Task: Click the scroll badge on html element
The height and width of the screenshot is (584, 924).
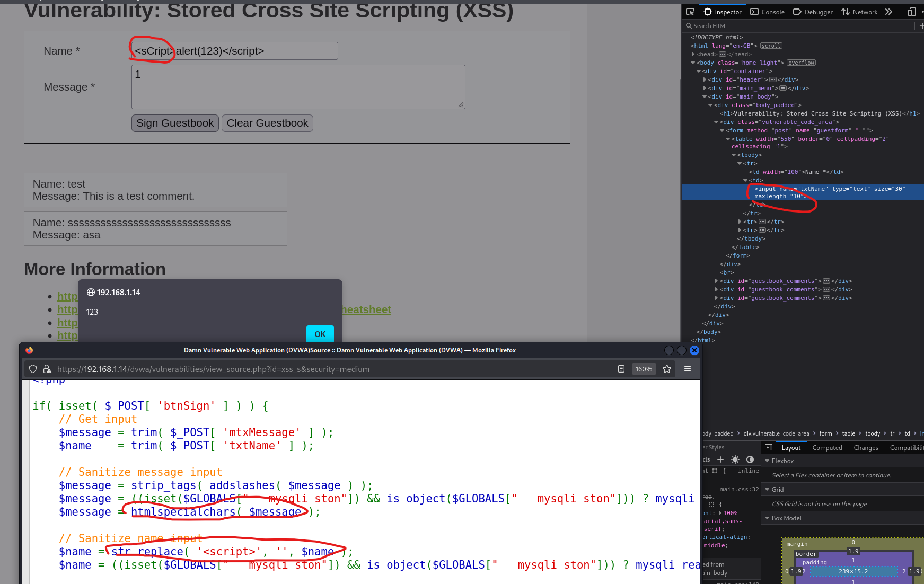Action: [x=771, y=46]
